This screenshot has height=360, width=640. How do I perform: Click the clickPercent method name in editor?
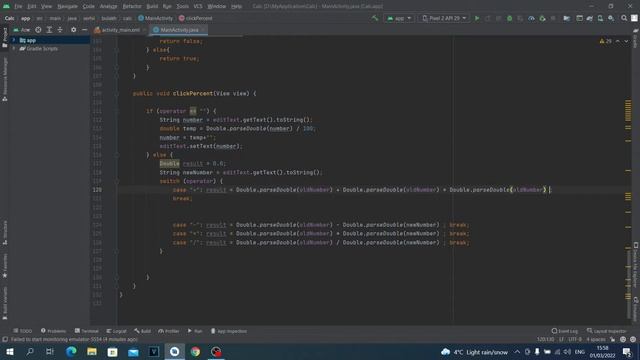pos(193,93)
